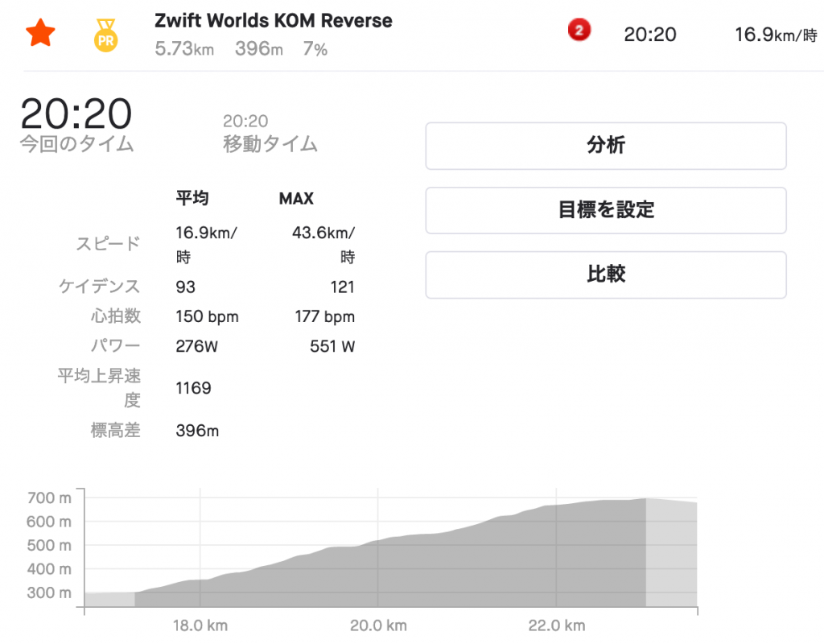Open the Zwift Worlds KOM Reverse segment title
The height and width of the screenshot is (644, 824).
[274, 21]
